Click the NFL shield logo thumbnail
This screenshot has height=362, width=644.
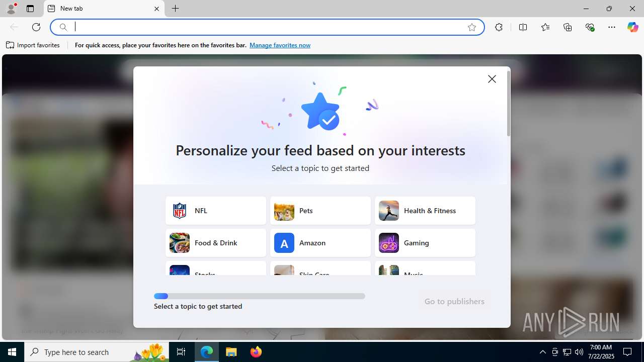point(180,211)
